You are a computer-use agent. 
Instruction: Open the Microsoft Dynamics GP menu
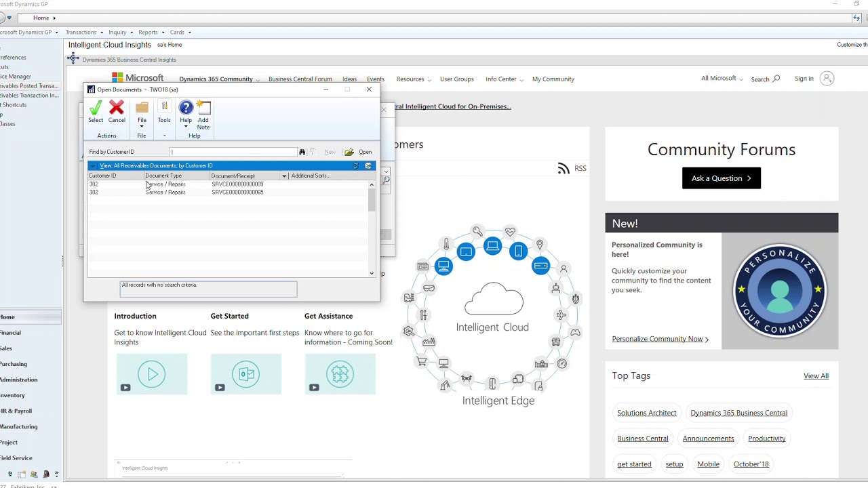coord(28,32)
